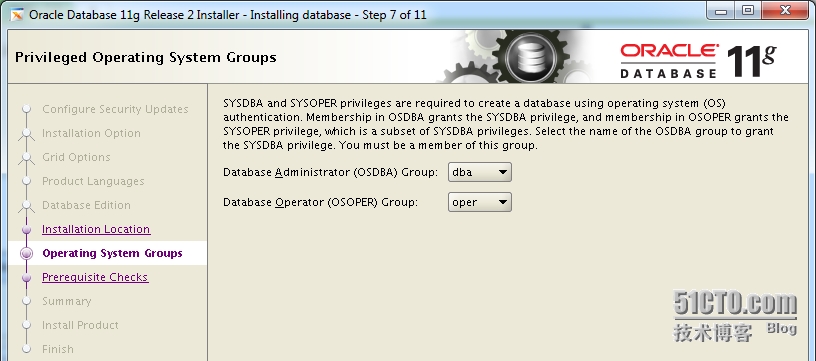Click the step bullet beside Installation Location
Viewport: 816px width, 361px height.
pos(27,229)
